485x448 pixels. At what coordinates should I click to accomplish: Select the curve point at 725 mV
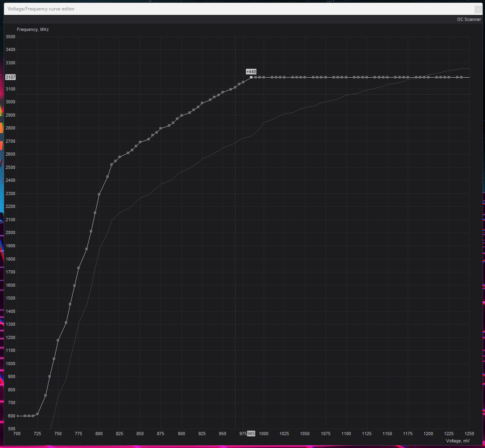[x=37, y=414]
